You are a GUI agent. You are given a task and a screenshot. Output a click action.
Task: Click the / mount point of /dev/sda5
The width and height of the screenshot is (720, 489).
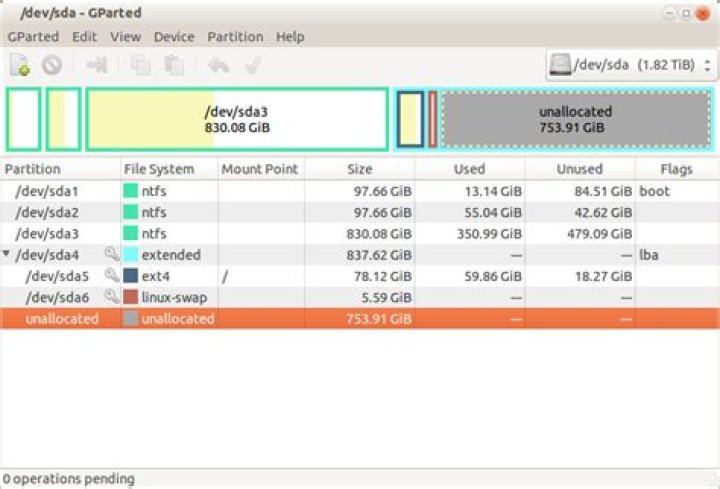click(225, 276)
